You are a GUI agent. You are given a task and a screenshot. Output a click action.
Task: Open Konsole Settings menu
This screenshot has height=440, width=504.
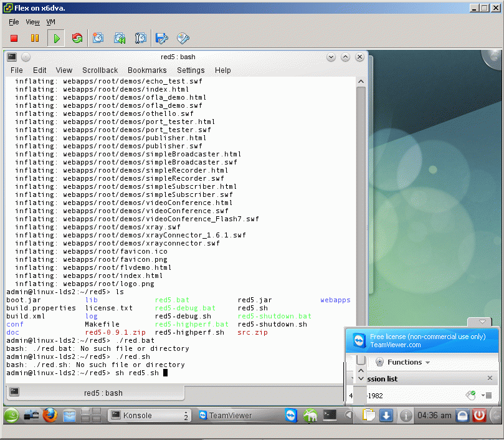tap(191, 70)
